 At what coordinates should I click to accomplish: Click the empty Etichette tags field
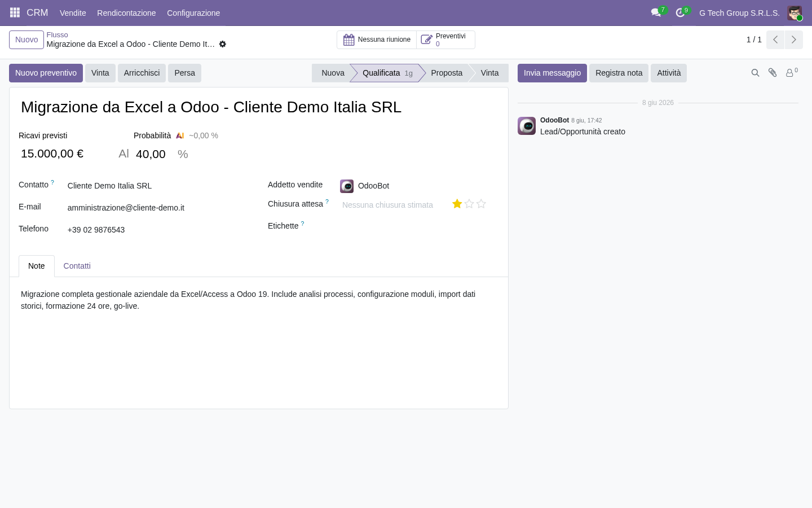pos(420,227)
